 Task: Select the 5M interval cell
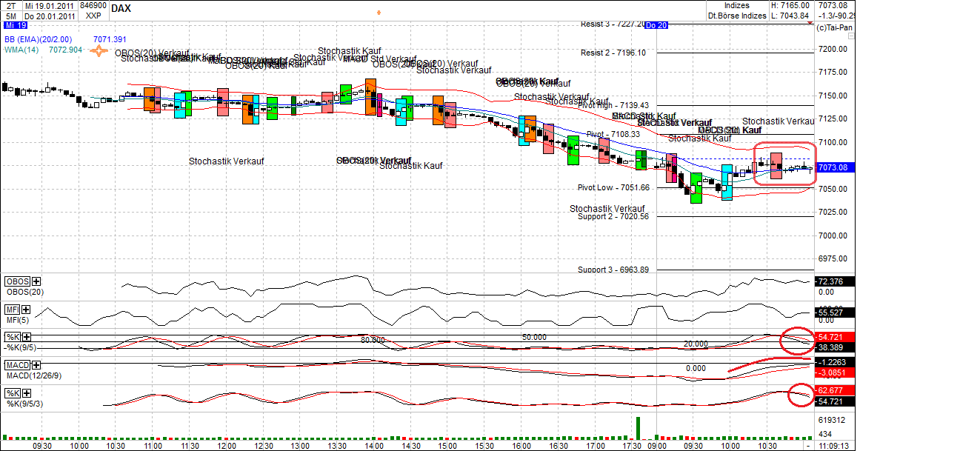(10, 16)
